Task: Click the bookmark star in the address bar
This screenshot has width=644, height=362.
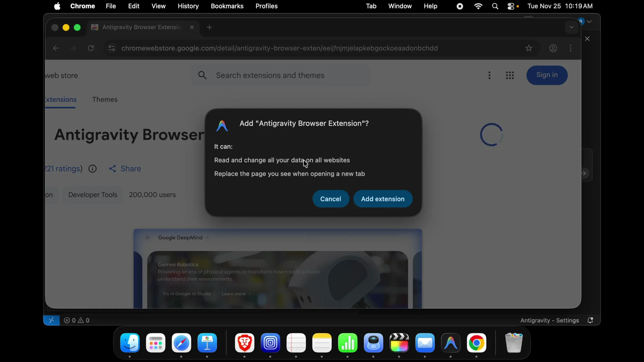Action: (x=529, y=48)
